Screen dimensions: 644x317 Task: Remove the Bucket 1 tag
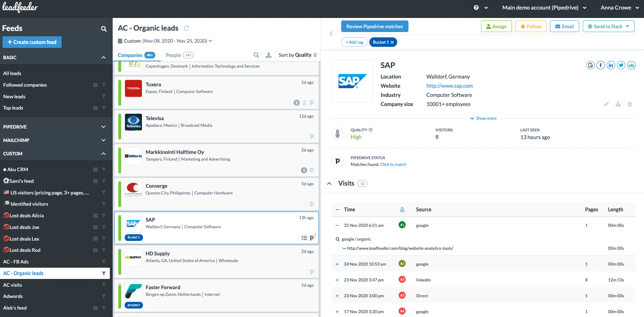[392, 42]
